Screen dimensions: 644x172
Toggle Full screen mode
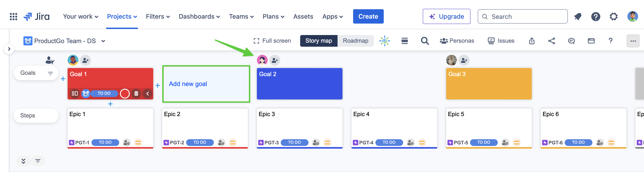click(x=272, y=41)
